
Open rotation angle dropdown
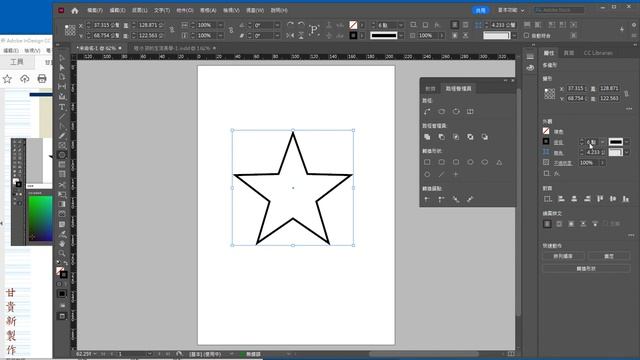tap(277, 25)
